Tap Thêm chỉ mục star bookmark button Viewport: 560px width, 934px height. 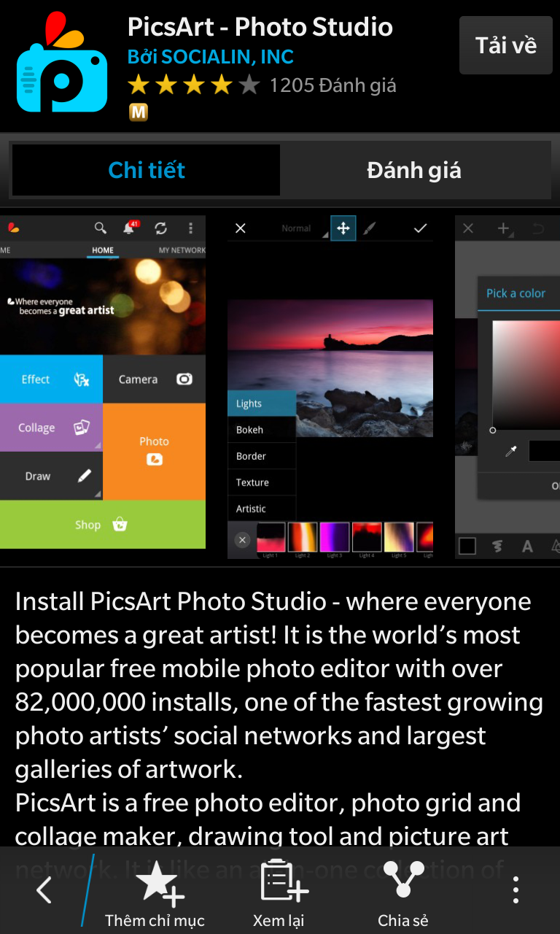click(155, 894)
